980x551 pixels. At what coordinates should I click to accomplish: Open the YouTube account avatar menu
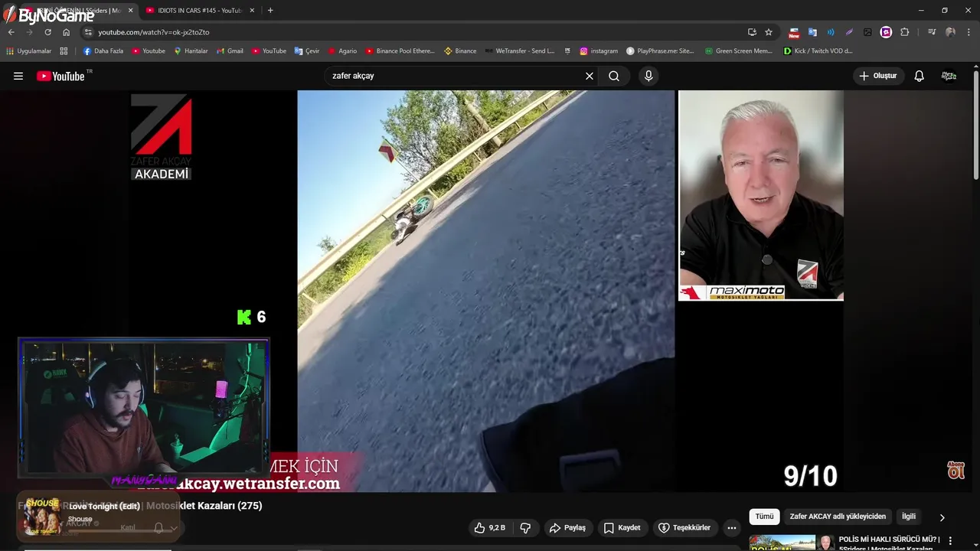point(949,76)
